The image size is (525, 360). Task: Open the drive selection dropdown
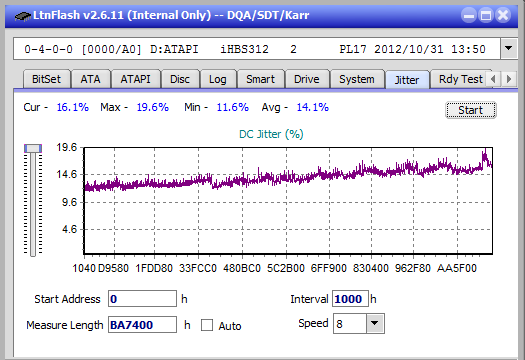click(508, 49)
